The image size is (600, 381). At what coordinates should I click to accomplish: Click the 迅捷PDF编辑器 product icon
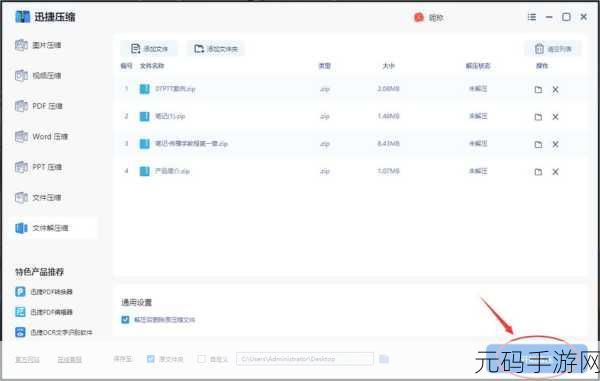click(20, 312)
